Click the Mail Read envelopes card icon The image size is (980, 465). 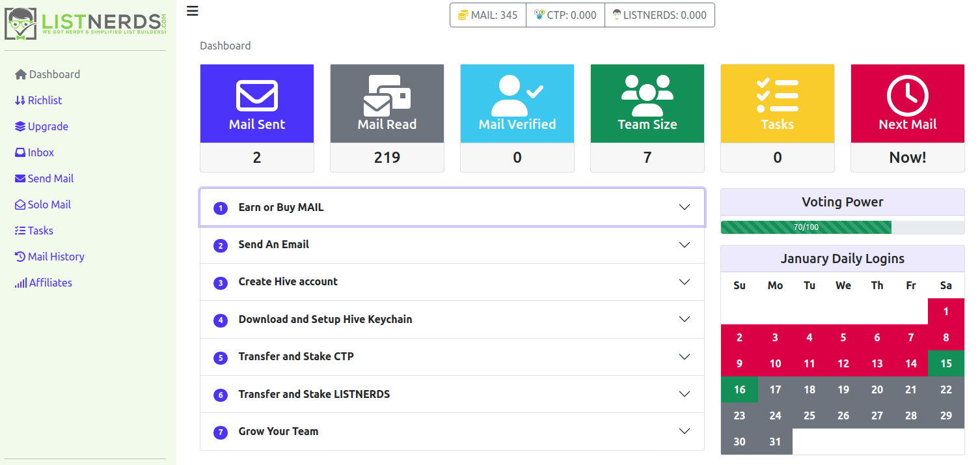coord(387,95)
